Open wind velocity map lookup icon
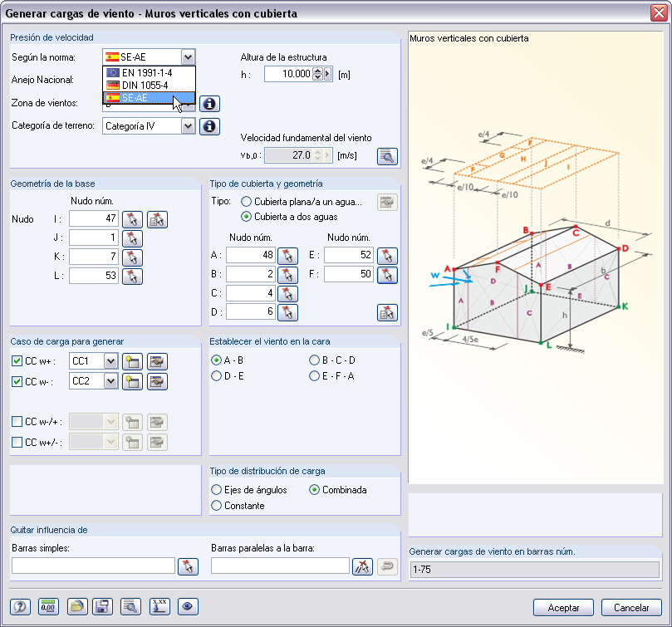 pyautogui.click(x=387, y=156)
